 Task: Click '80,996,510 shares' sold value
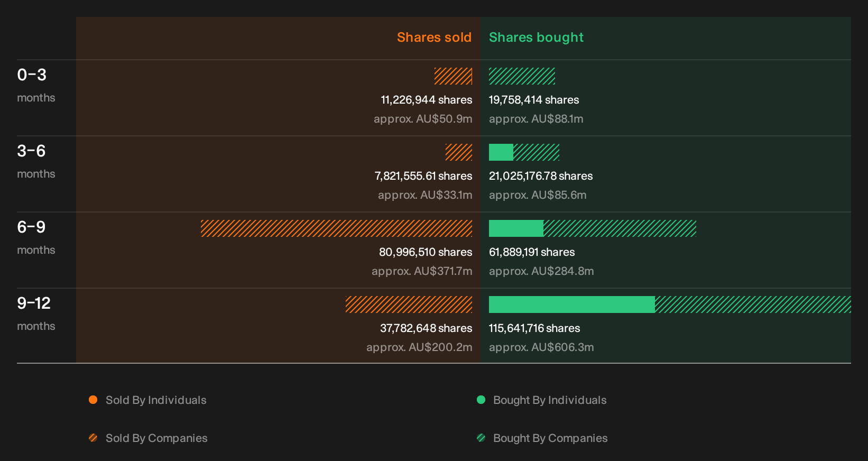coord(426,252)
